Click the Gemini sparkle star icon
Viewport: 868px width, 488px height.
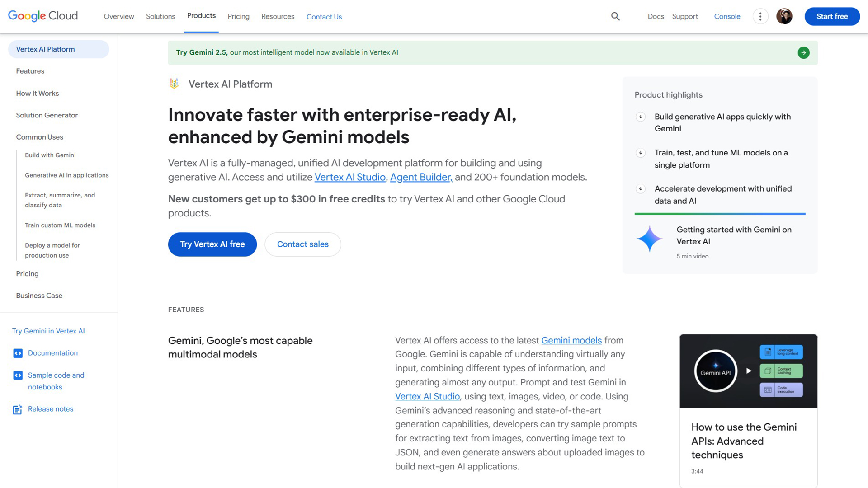[x=650, y=238]
